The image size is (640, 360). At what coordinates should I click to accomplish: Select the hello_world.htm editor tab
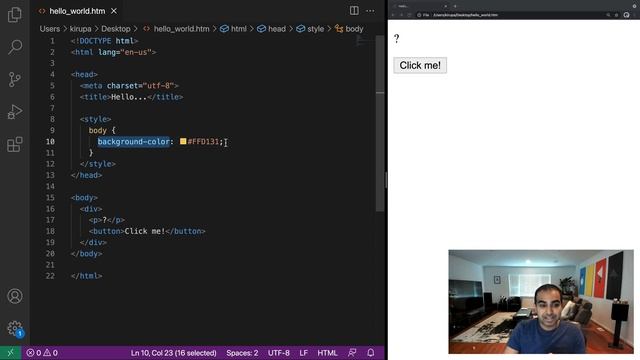[77, 11]
